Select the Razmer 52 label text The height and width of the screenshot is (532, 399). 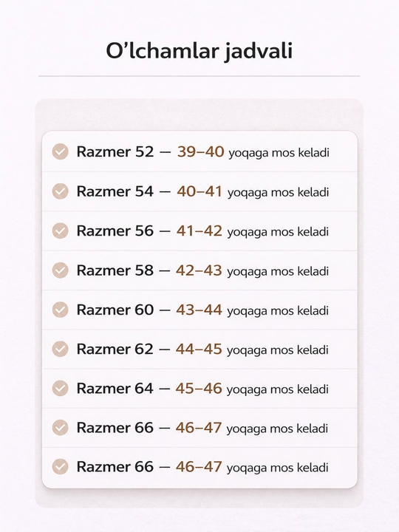tap(115, 151)
